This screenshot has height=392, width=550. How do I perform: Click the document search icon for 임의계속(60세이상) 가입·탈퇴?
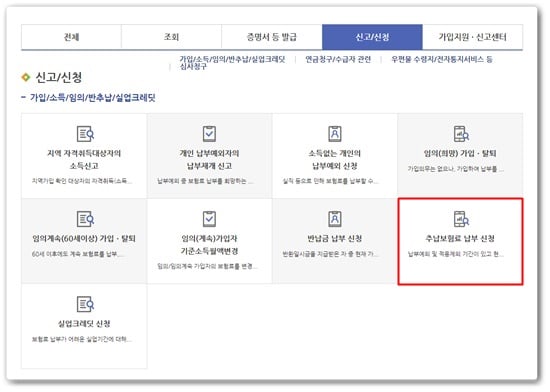[85, 219]
